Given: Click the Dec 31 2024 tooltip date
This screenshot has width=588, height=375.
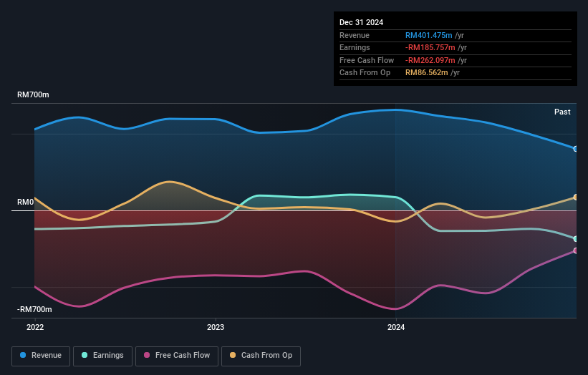Looking at the screenshot, I should tap(361, 22).
